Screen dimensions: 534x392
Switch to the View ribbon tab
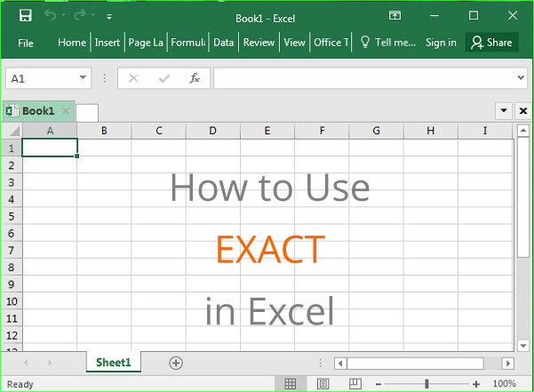(295, 43)
